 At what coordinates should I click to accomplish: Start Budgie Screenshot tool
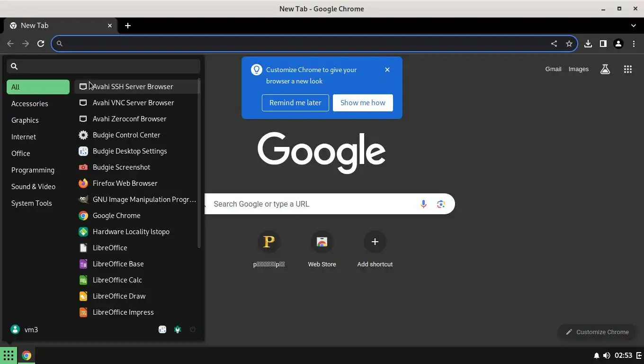(x=136, y=167)
